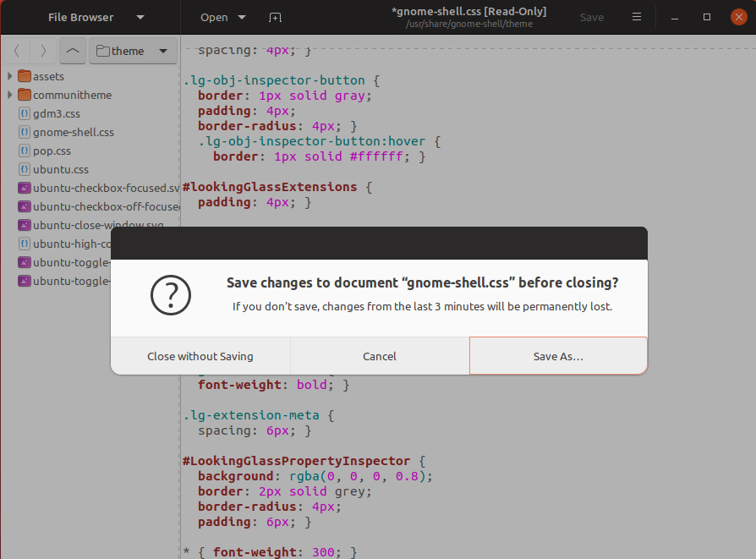Screen dimensions: 756x559
Task: Open the theme folder location dropdown
Action: click(x=133, y=51)
